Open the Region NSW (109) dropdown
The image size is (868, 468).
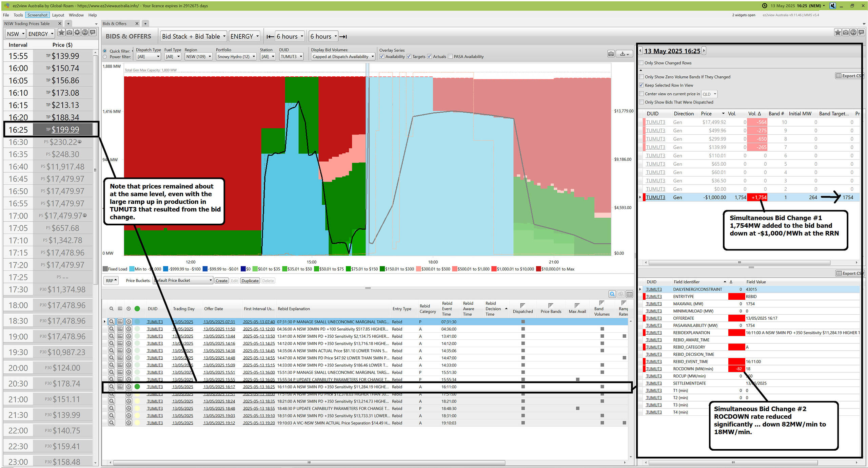(199, 57)
